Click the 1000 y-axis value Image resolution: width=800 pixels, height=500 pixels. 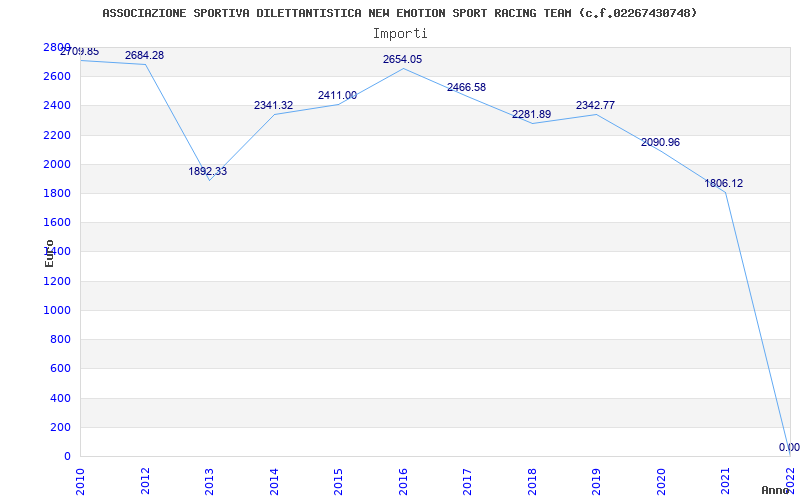click(57, 310)
